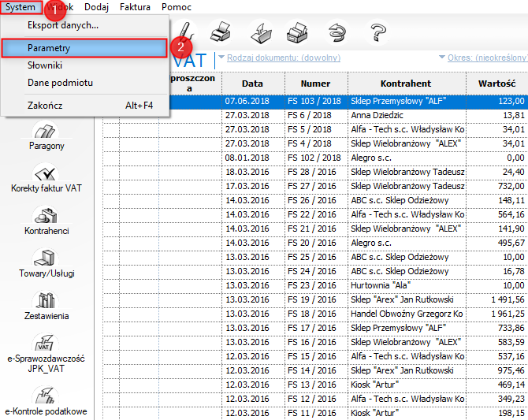528x420 pixels.
Task: Open e-Kontrole podatkowe sidebar icon
Action: tap(46, 401)
